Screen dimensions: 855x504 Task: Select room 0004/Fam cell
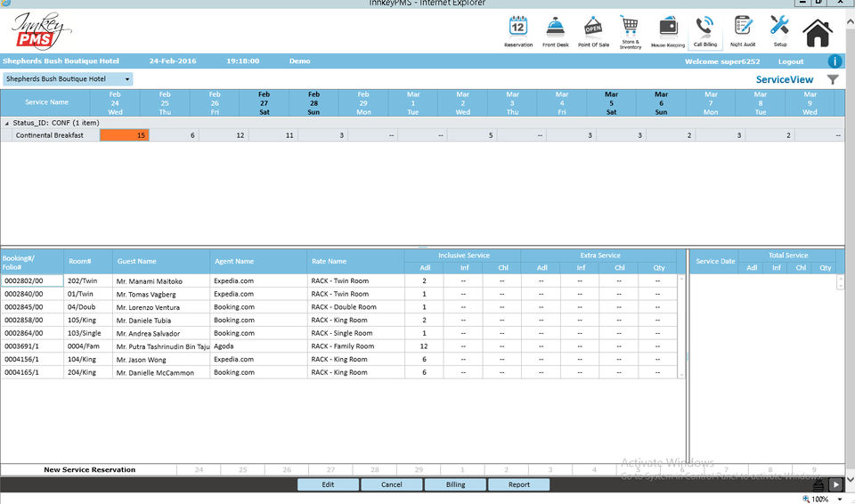pyautogui.click(x=88, y=346)
